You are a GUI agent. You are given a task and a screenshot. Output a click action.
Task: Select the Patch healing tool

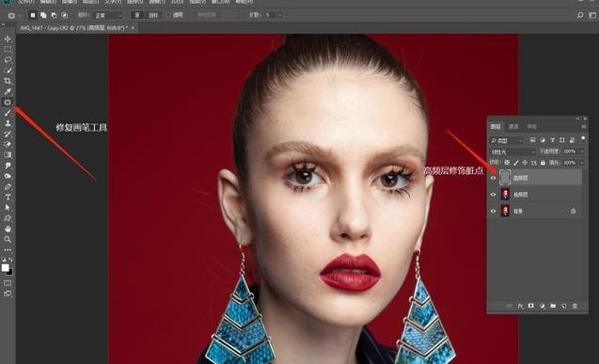click(x=8, y=102)
